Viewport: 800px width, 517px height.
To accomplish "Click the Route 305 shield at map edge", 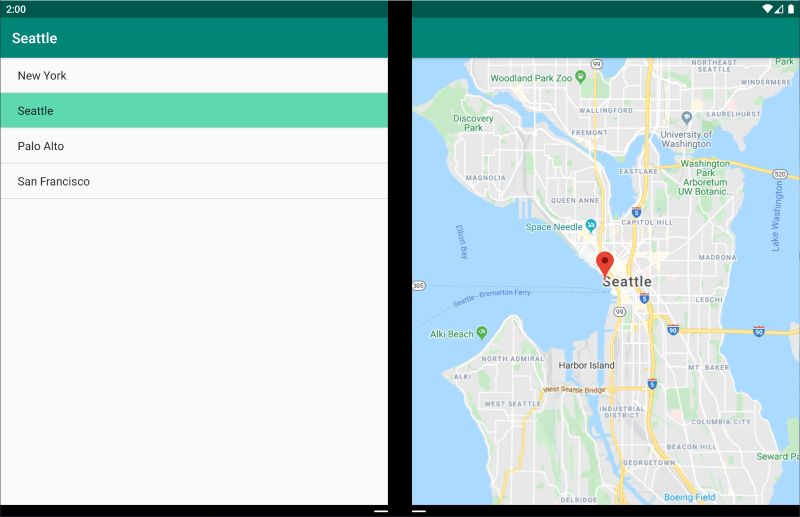I will 418,286.
